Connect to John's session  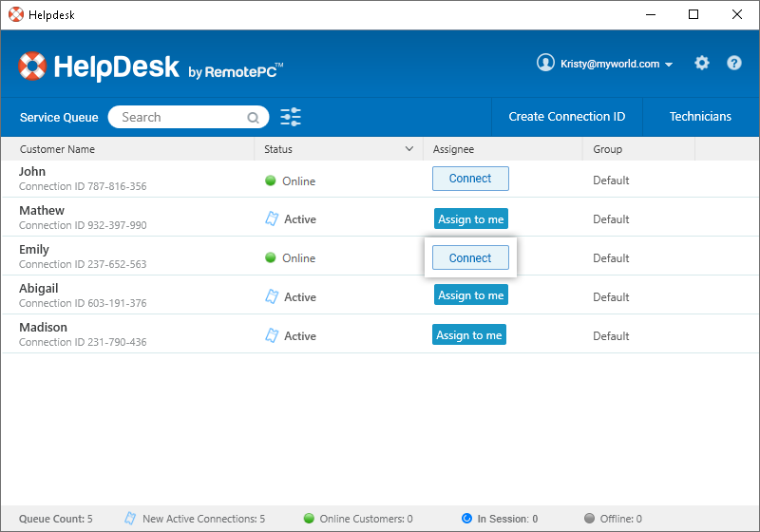[x=470, y=179]
